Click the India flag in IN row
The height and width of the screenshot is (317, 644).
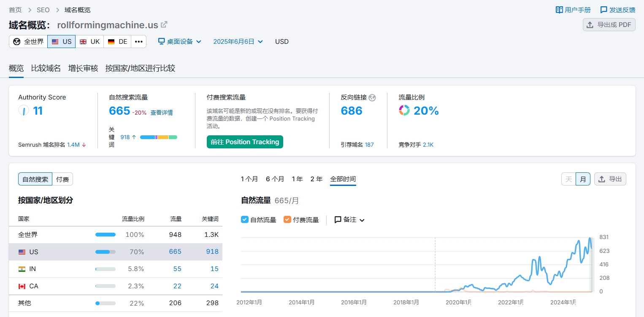pos(22,269)
